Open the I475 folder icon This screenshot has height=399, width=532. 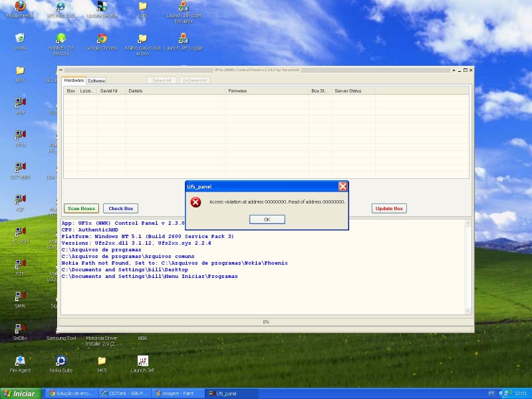click(x=142, y=10)
